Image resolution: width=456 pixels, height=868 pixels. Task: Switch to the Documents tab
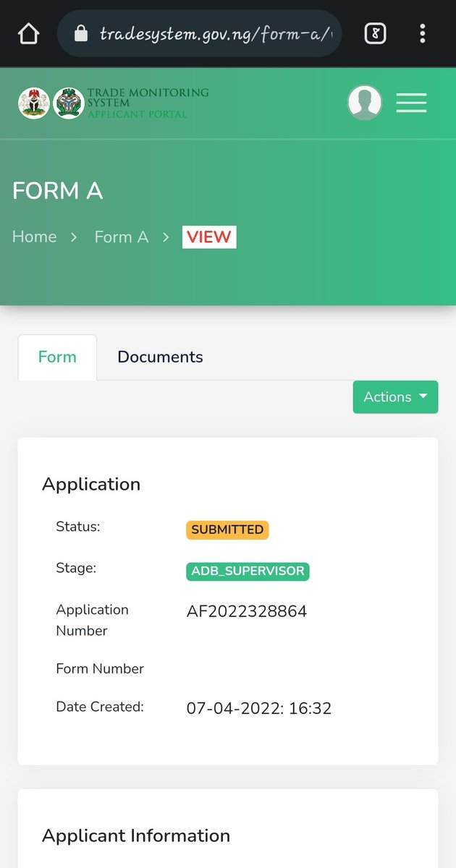tap(160, 357)
